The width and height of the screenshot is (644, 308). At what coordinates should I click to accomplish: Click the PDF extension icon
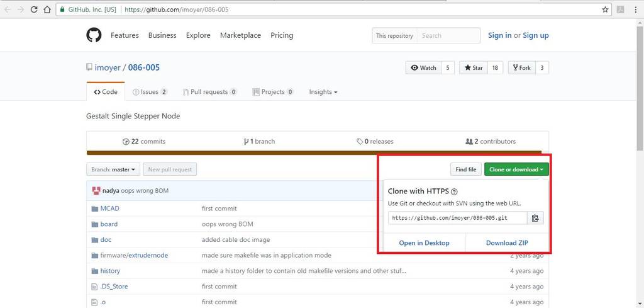click(x=621, y=9)
